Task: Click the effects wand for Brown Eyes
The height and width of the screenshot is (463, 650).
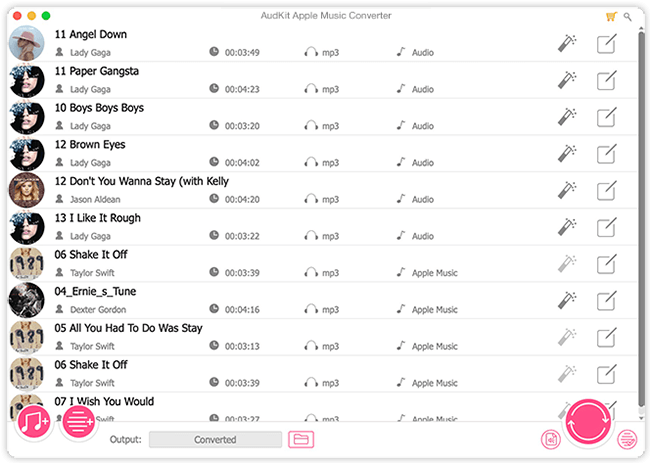Action: point(567,153)
